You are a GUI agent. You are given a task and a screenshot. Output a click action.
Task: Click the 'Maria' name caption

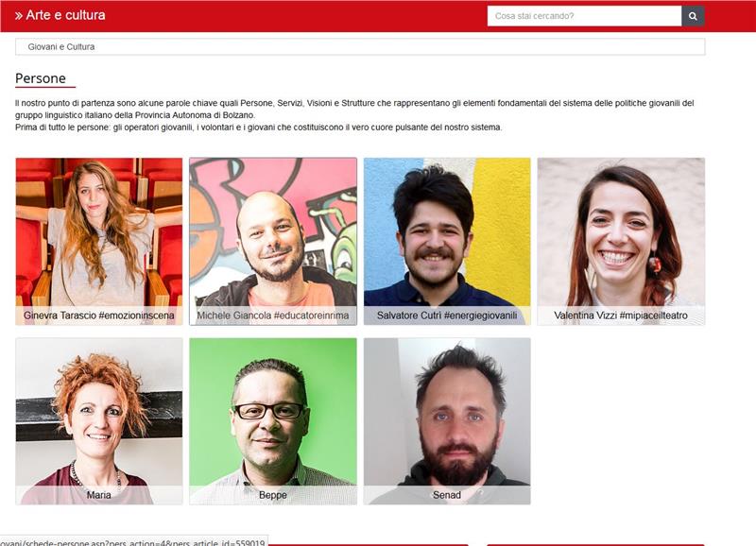[99, 495]
